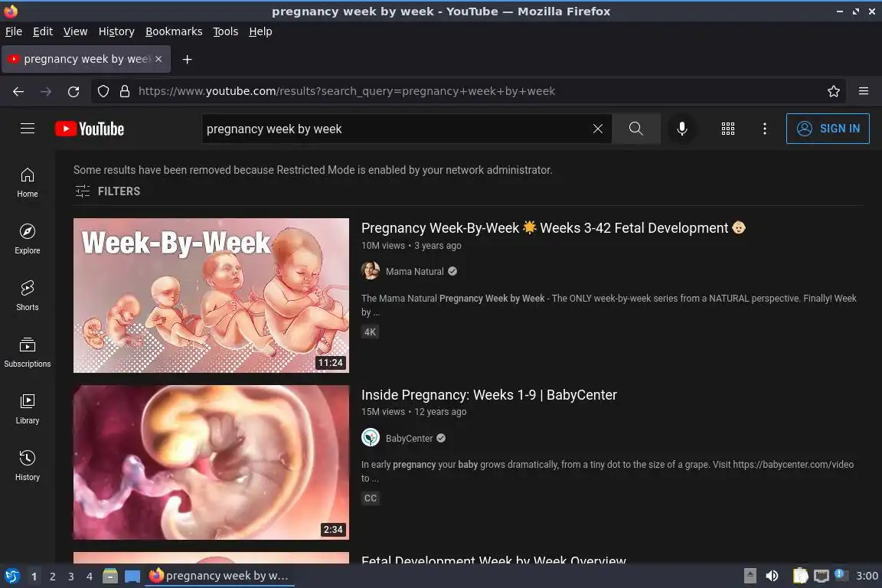Click the Inside Pregnancy embryo thumbnail

pos(211,462)
